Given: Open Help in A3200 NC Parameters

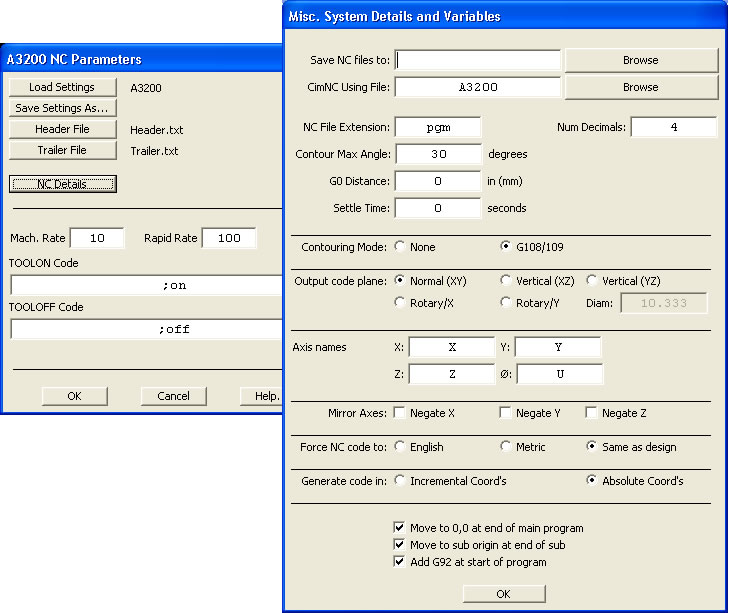Looking at the screenshot, I should (x=262, y=396).
